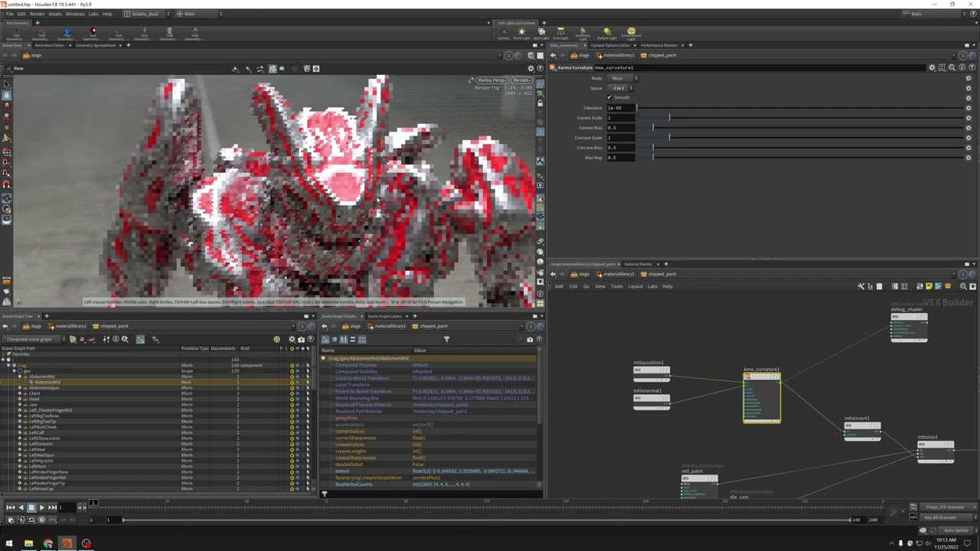Open the Solaris_dual desktop dropdown

(x=145, y=14)
